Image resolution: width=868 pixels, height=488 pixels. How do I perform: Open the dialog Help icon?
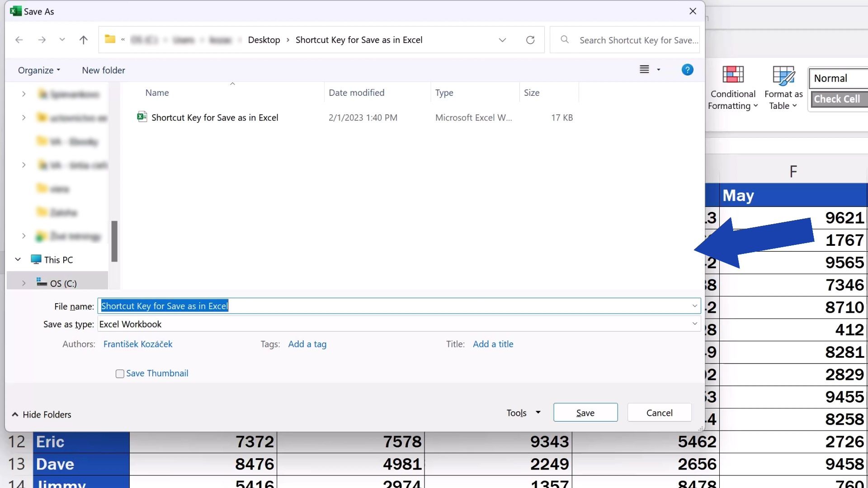[687, 70]
